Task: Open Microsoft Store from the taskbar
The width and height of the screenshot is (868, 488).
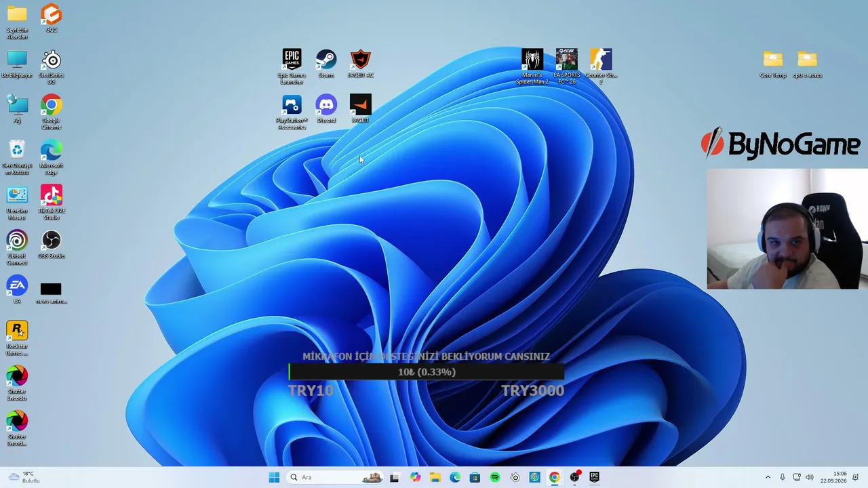Action: point(475,477)
